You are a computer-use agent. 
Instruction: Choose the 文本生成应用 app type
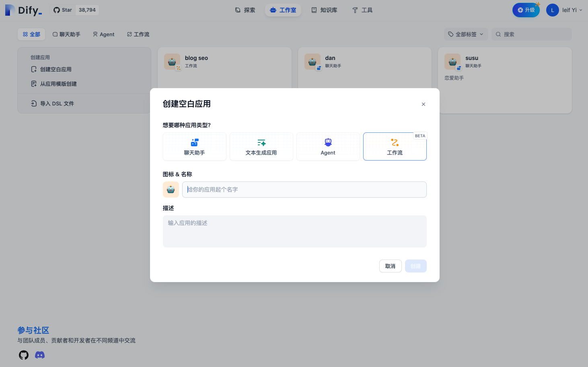click(x=261, y=146)
